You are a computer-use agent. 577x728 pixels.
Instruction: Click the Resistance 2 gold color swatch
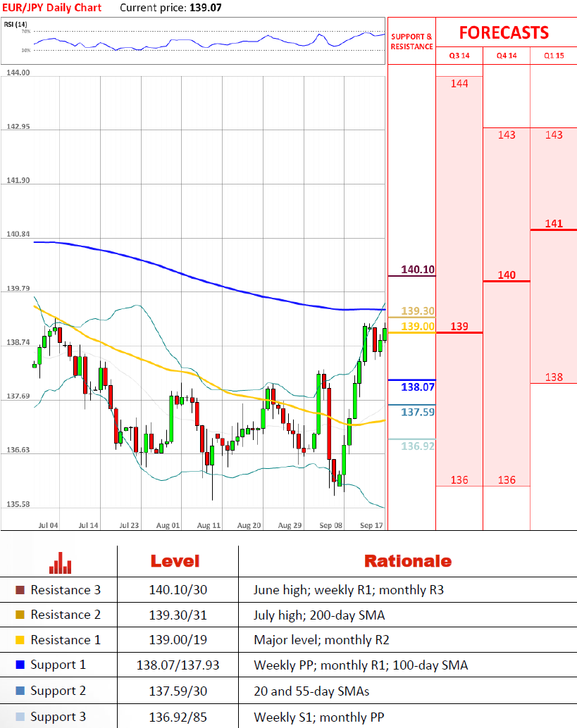click(20, 615)
